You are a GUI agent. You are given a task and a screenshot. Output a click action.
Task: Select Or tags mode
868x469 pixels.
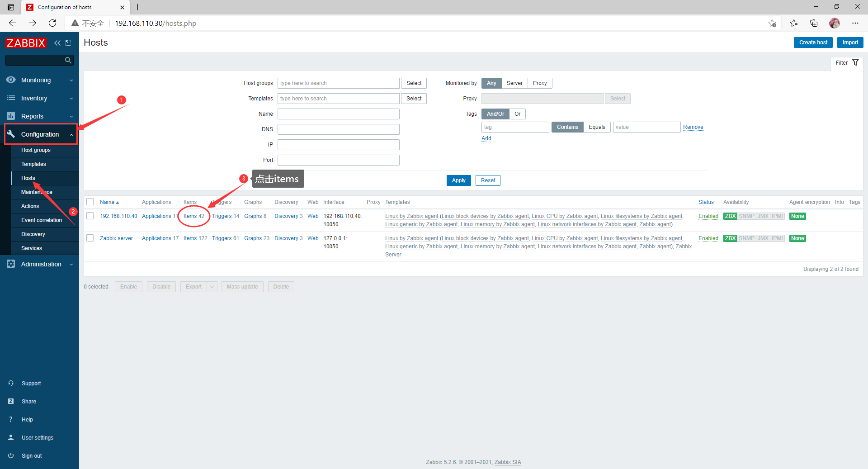tap(518, 114)
